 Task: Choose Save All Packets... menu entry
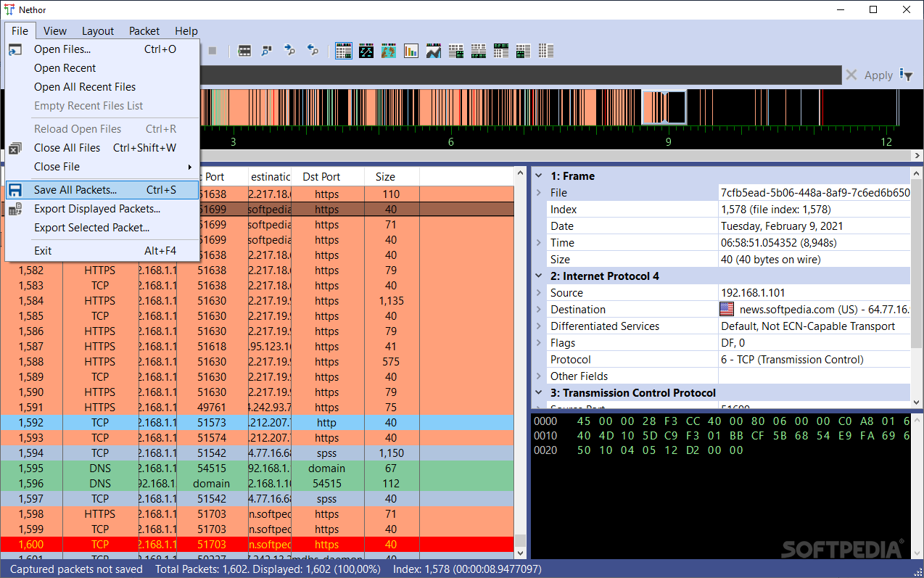click(102, 190)
